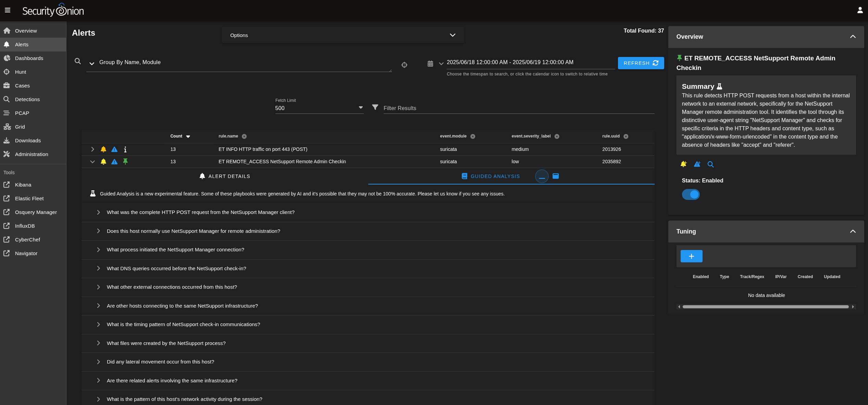Image resolution: width=868 pixels, height=405 pixels.
Task: Acknowledge the ET INFO HTTP traffic alert (bell)
Action: (103, 149)
